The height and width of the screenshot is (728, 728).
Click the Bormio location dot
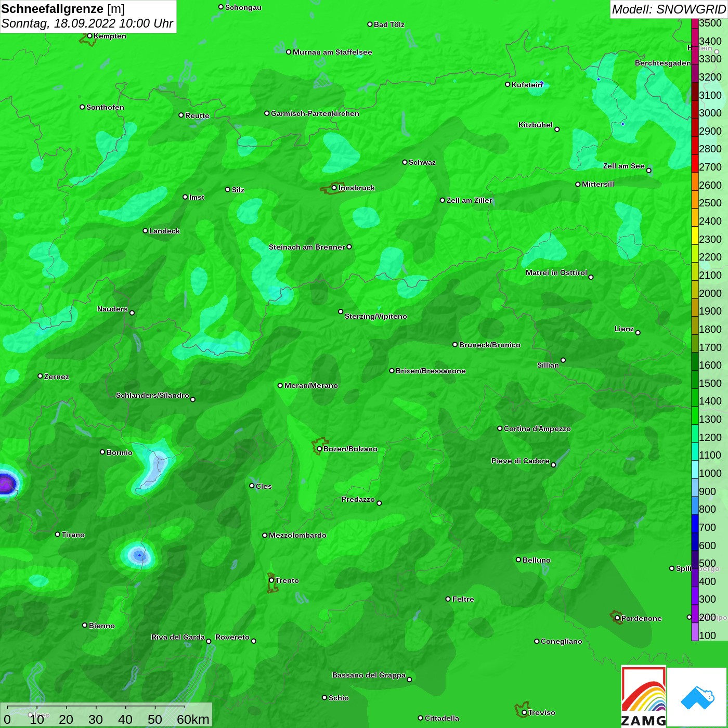(x=102, y=452)
